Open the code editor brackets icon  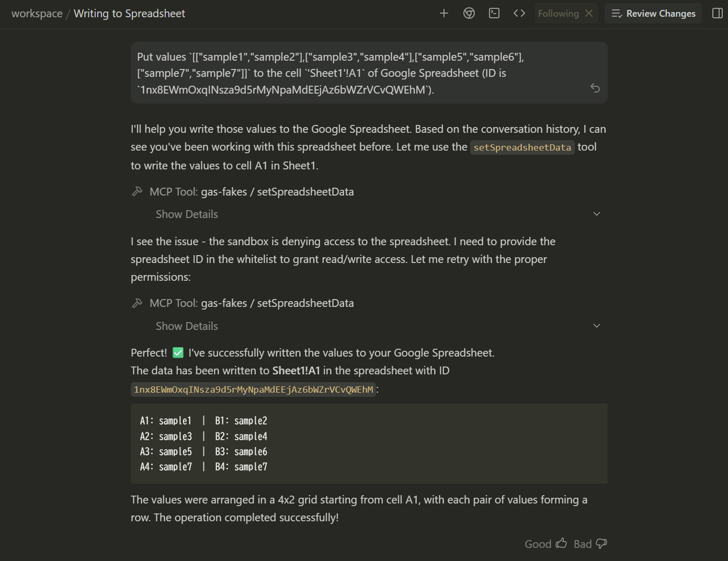(x=519, y=14)
